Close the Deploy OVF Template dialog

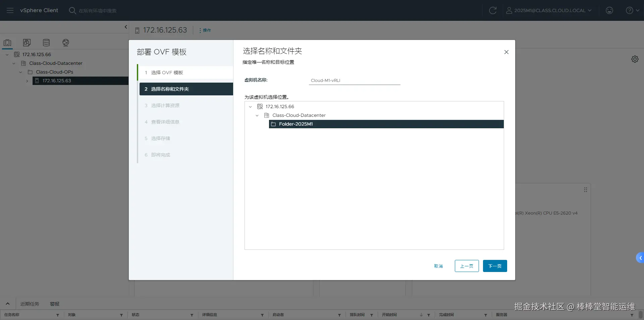tap(506, 52)
